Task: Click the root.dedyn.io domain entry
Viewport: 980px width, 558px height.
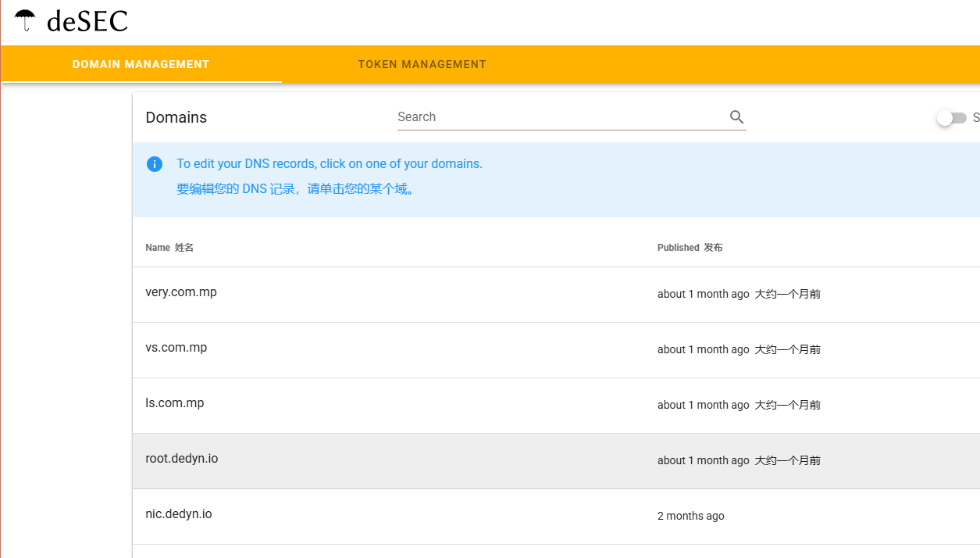Action: pos(182,459)
